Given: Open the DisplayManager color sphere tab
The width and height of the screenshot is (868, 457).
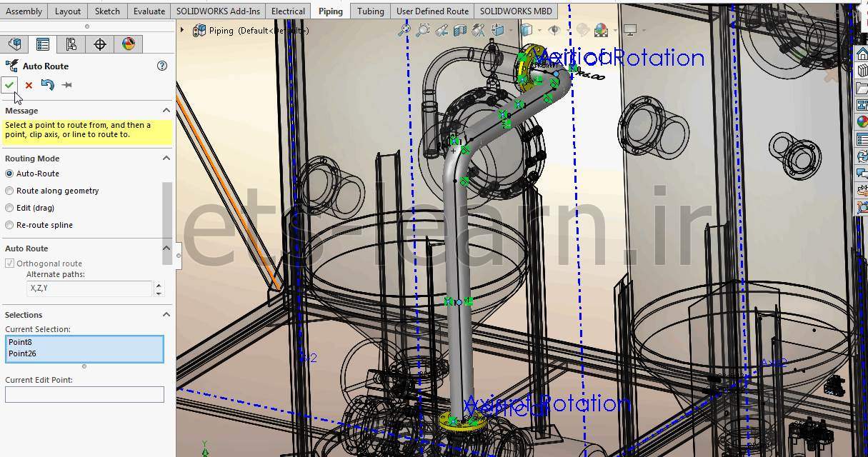Looking at the screenshot, I should (129, 44).
